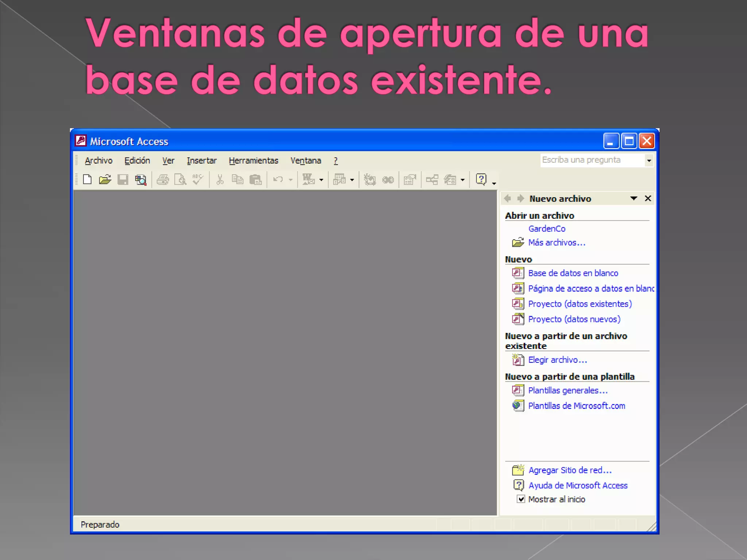Close the Nuevo archivo task pane
Viewport: 747px width, 560px height.
pyautogui.click(x=648, y=198)
